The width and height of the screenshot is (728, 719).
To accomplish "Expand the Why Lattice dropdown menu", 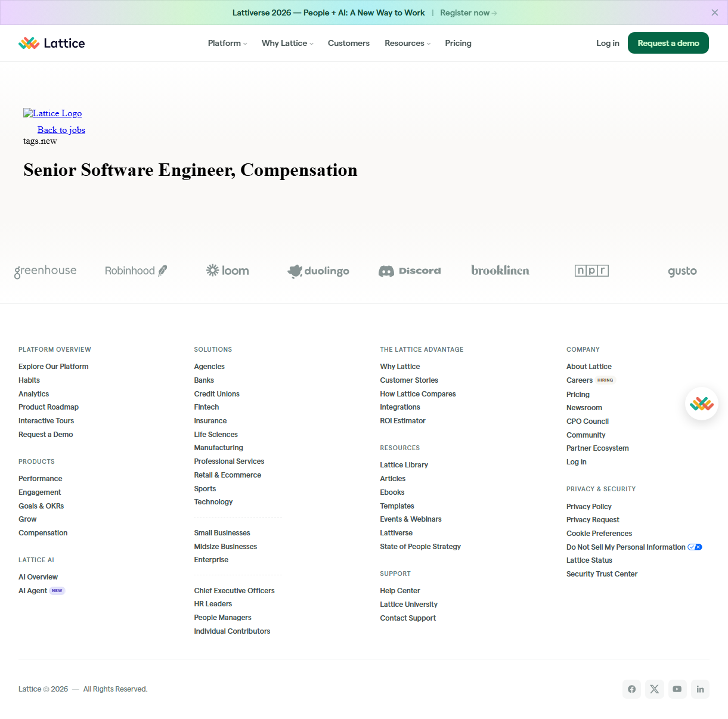I will click(x=287, y=43).
